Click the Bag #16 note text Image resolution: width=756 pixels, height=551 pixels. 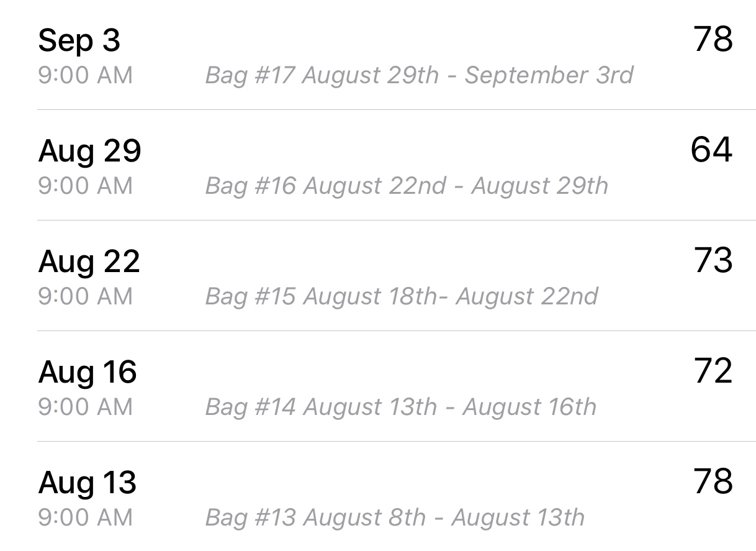click(x=407, y=186)
